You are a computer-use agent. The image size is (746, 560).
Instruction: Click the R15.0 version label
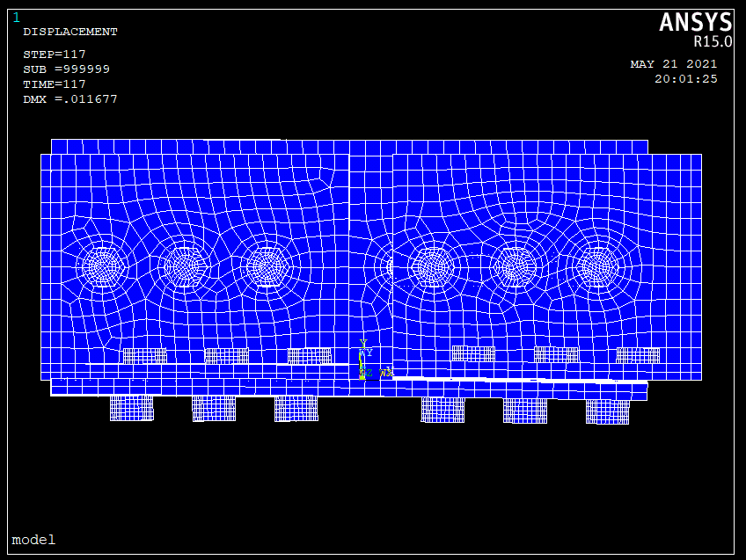point(713,42)
